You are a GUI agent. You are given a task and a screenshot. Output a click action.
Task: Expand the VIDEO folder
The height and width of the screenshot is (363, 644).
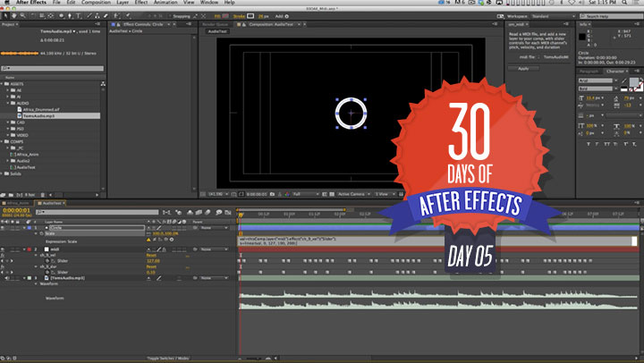click(x=8, y=135)
